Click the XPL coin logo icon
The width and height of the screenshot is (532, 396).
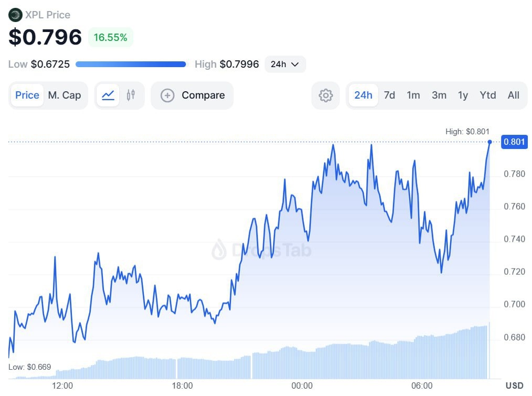[x=15, y=15]
